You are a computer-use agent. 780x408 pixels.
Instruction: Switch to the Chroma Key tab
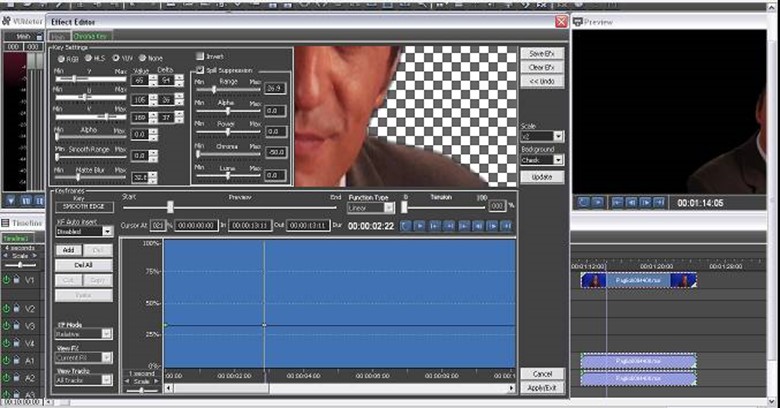pyautogui.click(x=91, y=36)
